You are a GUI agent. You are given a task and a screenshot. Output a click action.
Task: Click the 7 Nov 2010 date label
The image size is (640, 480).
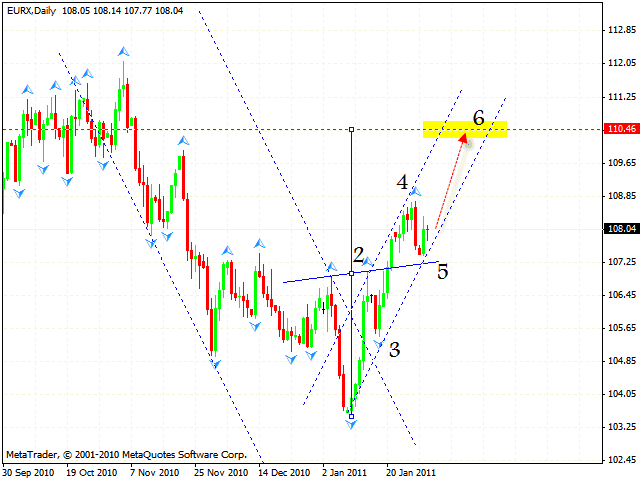pyautogui.click(x=155, y=473)
